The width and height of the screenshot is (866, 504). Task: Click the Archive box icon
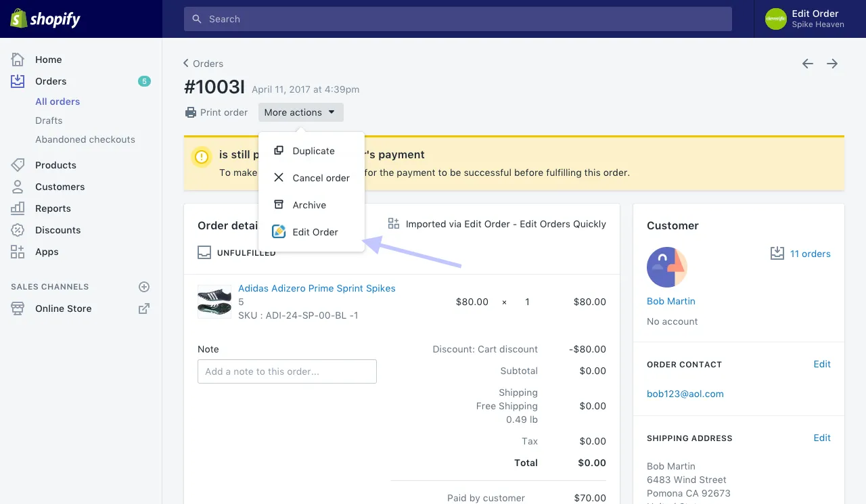coord(278,205)
